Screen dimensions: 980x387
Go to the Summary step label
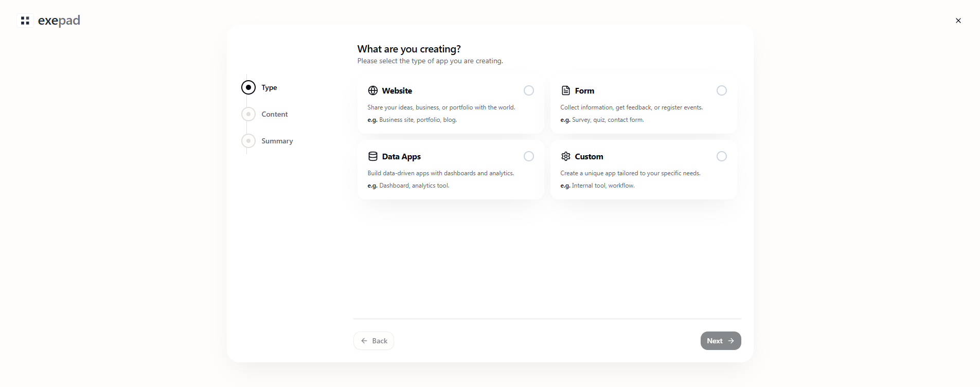[x=277, y=141]
